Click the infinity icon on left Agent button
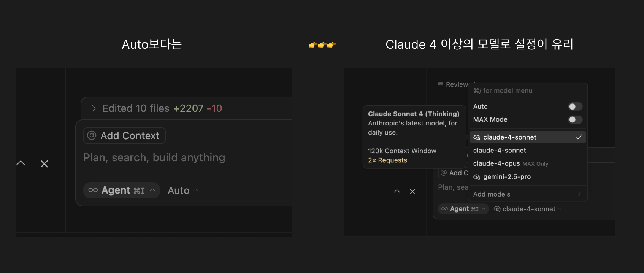The image size is (644, 273). 93,190
